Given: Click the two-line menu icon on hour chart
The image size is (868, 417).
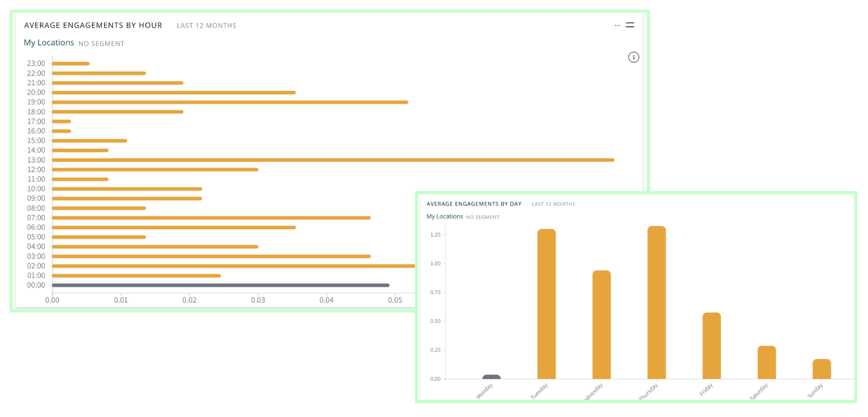Looking at the screenshot, I should coord(630,25).
